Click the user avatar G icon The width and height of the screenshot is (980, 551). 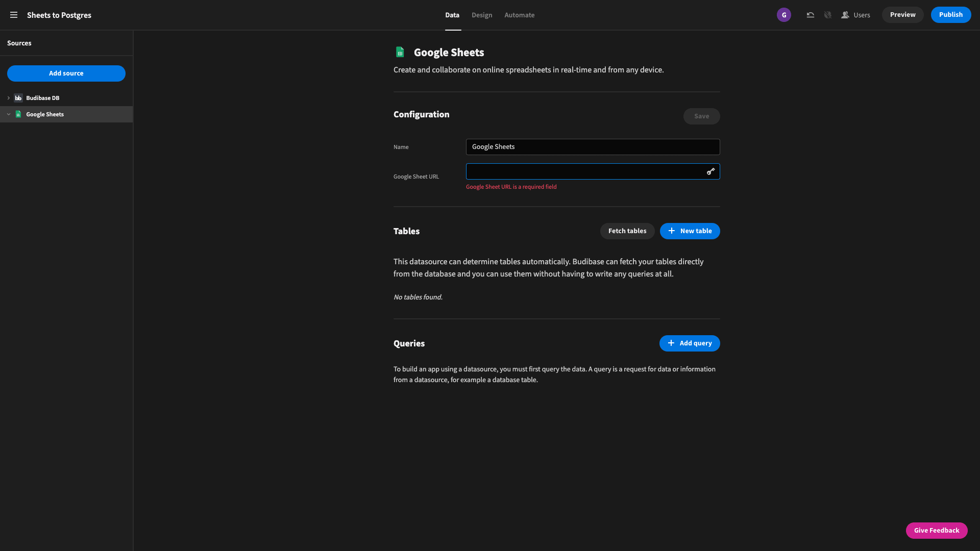point(784,15)
